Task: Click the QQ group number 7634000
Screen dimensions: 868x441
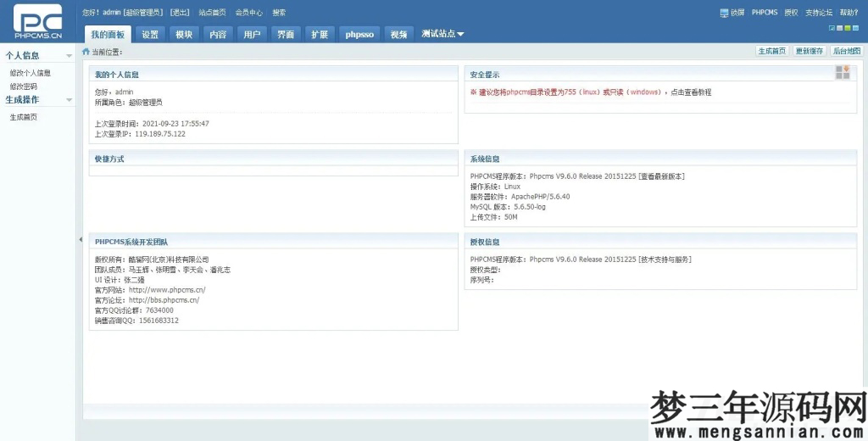Action: 159,310
